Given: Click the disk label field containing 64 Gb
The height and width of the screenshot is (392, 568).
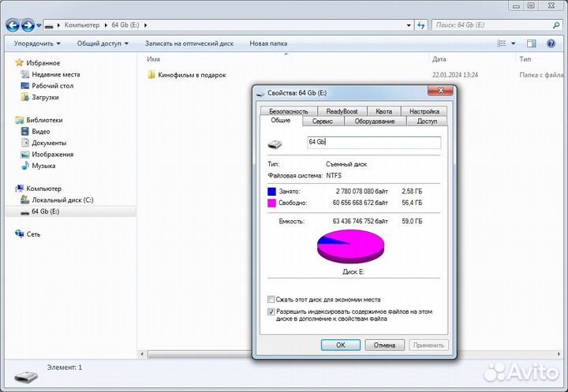Looking at the screenshot, I should [372, 142].
